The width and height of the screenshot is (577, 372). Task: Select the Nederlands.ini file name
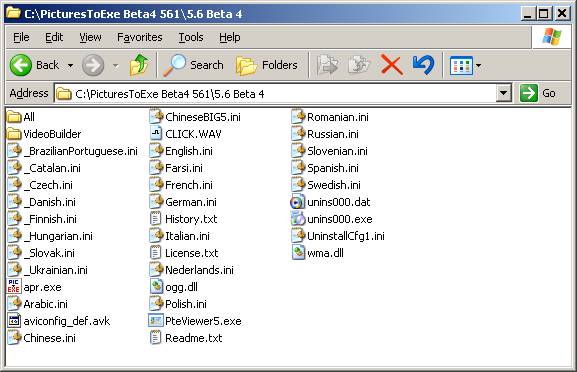click(x=199, y=270)
